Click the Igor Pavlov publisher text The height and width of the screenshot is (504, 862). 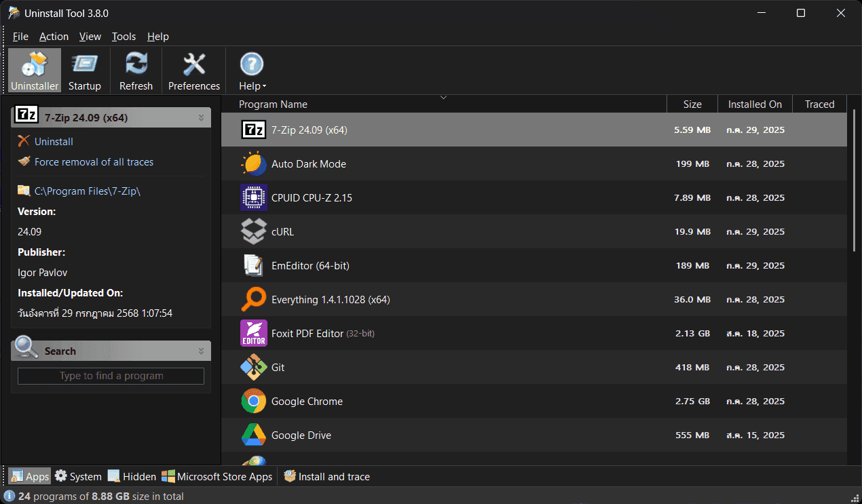coord(42,273)
